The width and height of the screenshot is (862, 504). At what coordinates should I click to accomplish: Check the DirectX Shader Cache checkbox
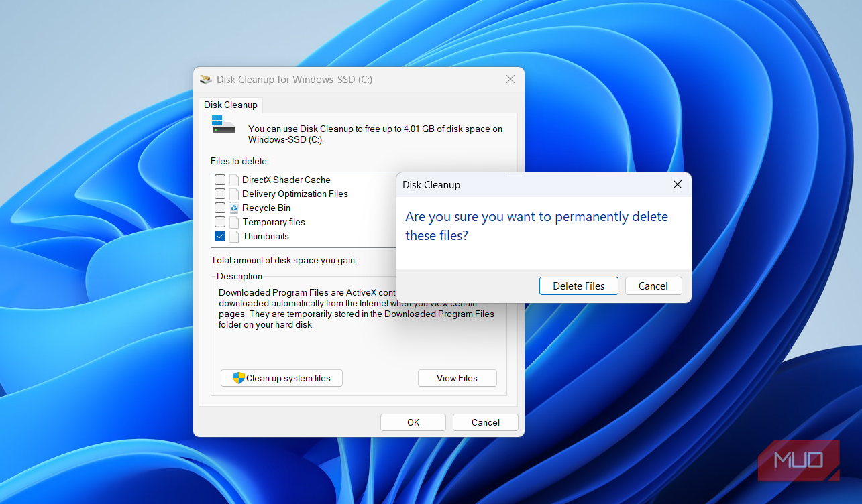click(220, 180)
